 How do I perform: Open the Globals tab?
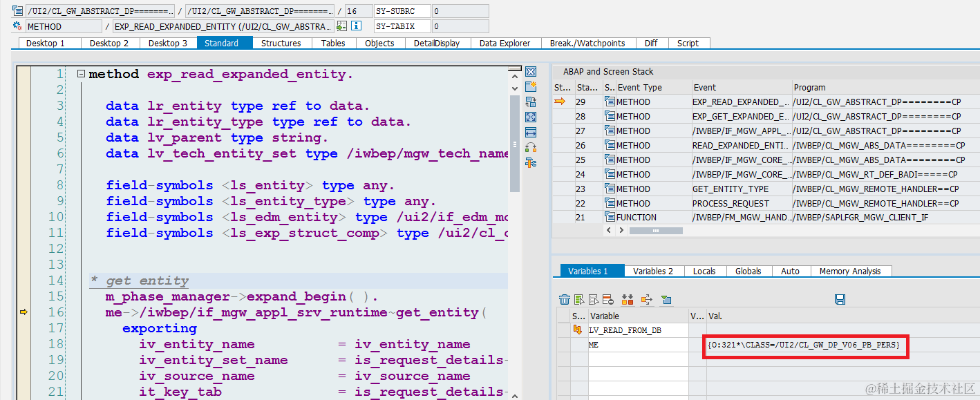[748, 271]
